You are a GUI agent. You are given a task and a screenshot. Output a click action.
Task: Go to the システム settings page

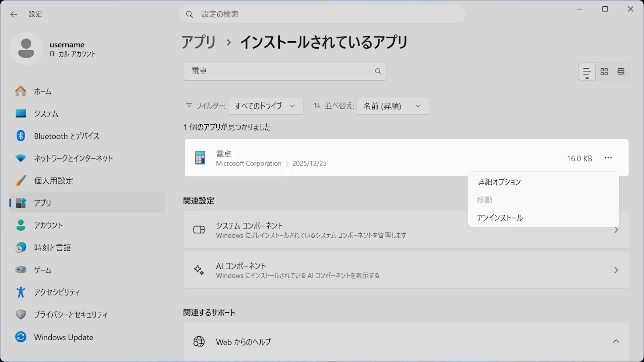tap(87, 114)
